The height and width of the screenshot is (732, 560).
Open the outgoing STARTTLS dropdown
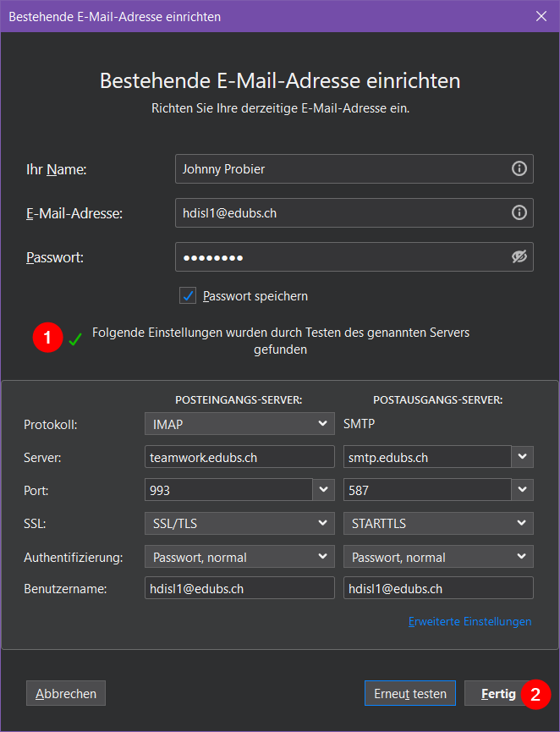[438, 524]
